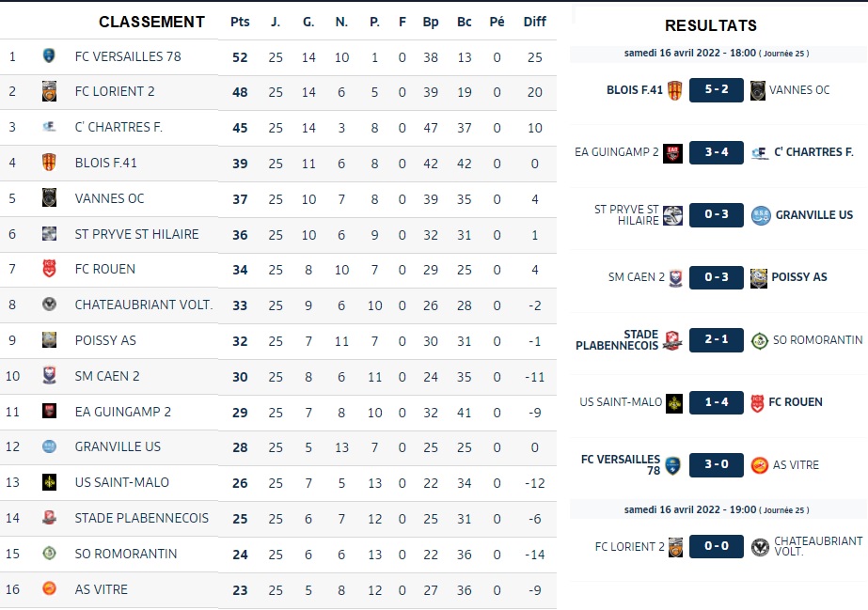
Task: Click the Poissy AS crest in results panel
Action: [758, 277]
